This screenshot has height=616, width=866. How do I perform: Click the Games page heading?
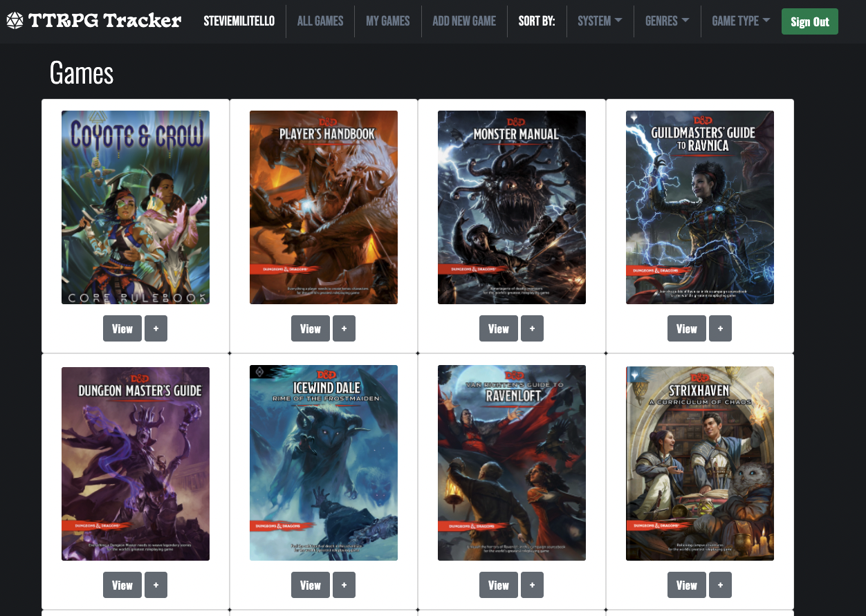82,73
